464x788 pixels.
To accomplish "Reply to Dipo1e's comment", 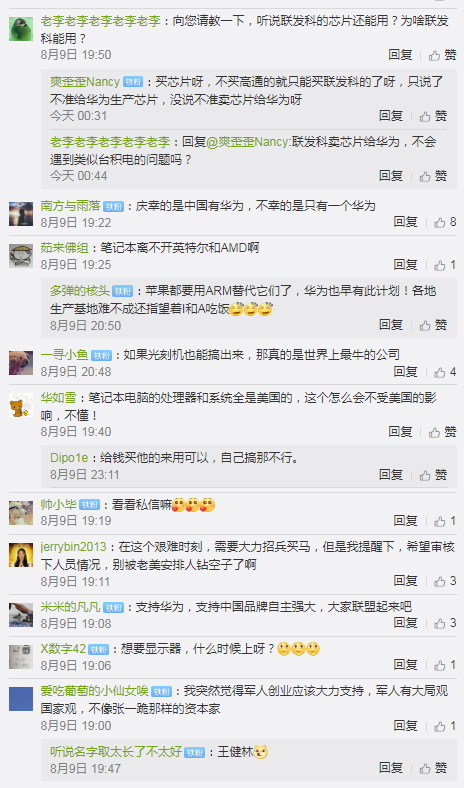I will click(x=391, y=474).
